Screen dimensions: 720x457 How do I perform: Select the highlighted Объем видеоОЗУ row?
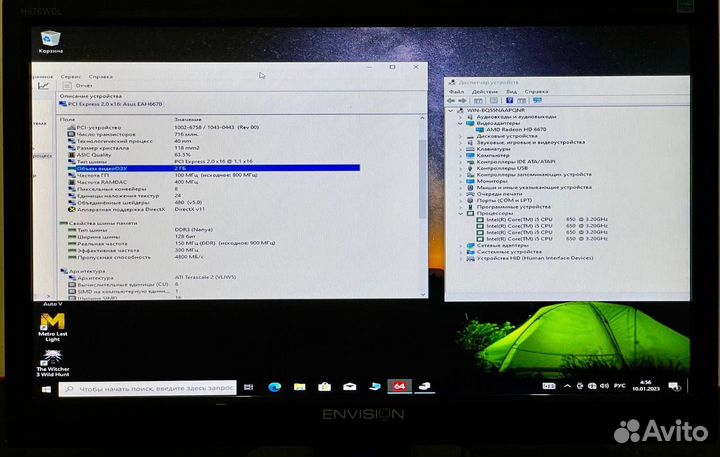(214, 168)
